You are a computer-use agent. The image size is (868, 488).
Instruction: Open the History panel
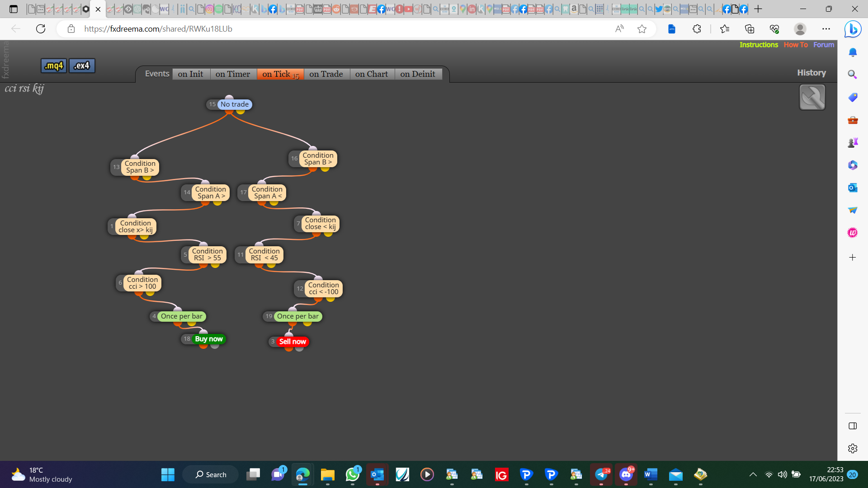pos(811,73)
